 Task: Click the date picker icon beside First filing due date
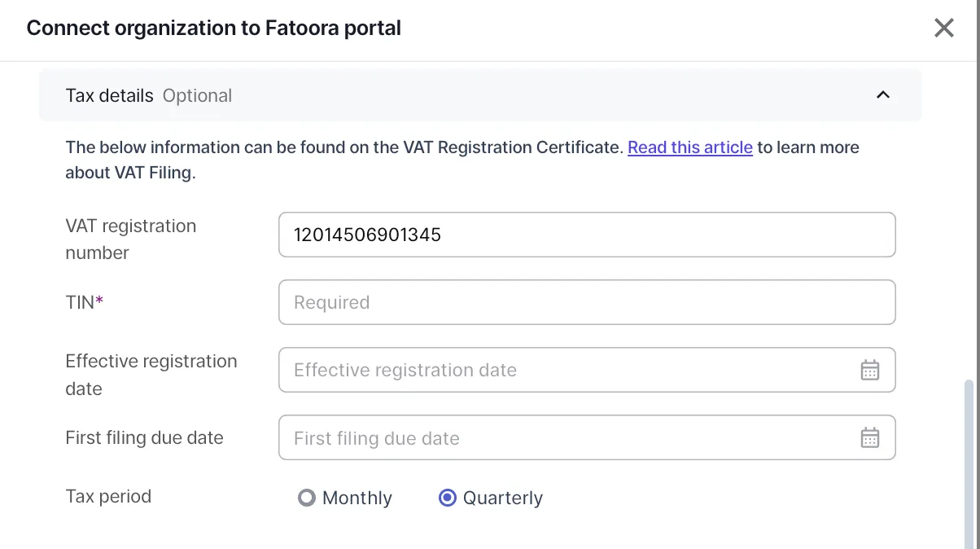[x=869, y=437]
